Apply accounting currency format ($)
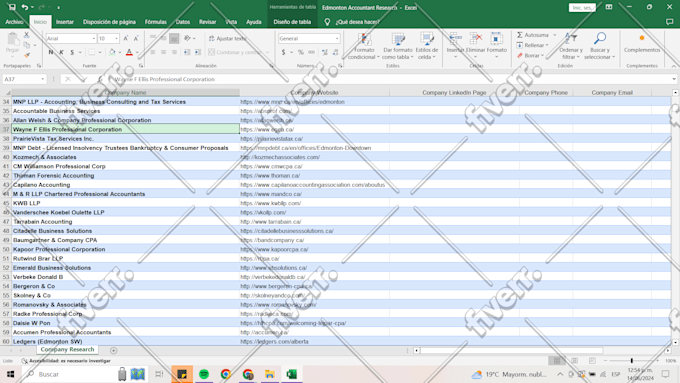Image resolution: width=680 pixels, height=383 pixels. coord(284,52)
